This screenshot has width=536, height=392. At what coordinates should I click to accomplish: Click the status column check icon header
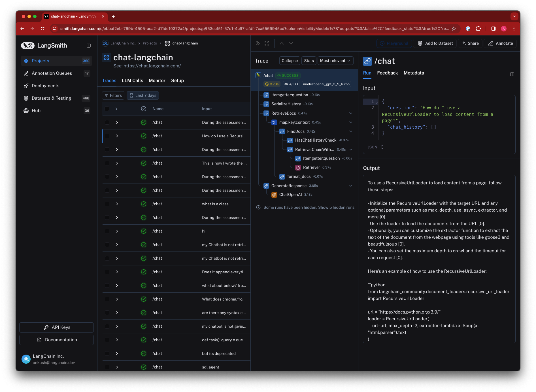pos(144,109)
